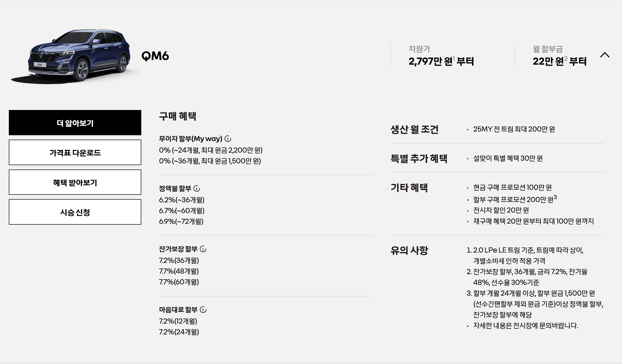
Task: Click the 7.2%(36개월) rate
Action: click(x=179, y=260)
